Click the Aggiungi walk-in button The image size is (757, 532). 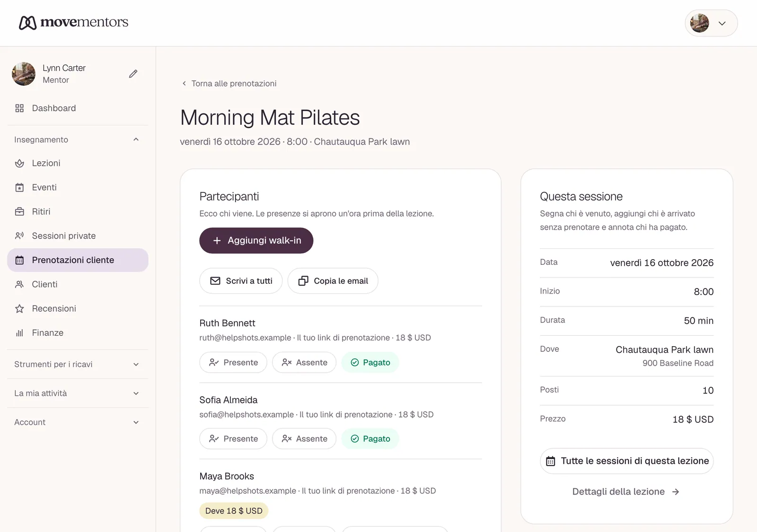(256, 241)
